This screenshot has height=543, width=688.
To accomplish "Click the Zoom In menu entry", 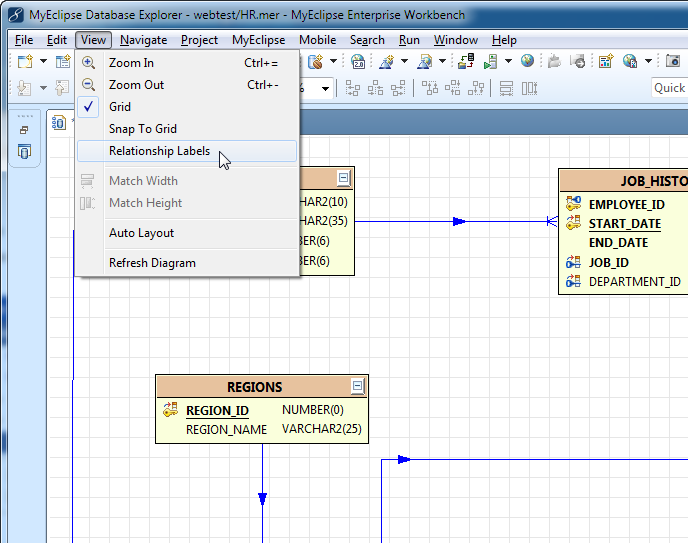I will pos(131,63).
